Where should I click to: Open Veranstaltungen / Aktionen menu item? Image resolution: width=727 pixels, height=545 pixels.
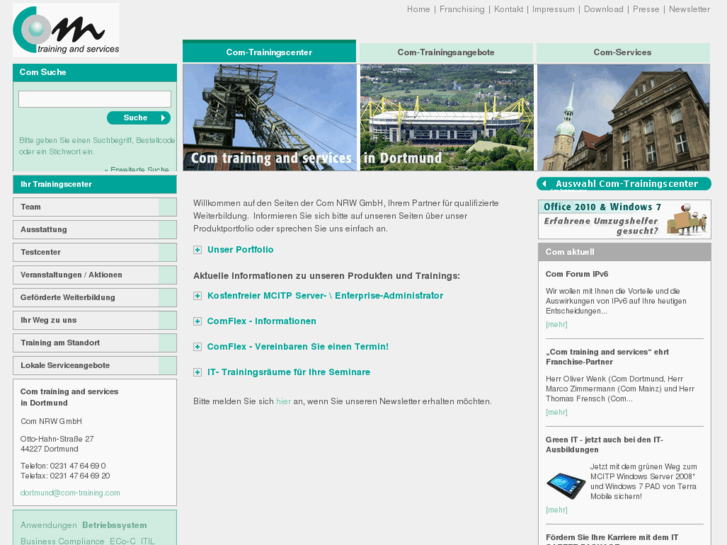click(x=95, y=275)
